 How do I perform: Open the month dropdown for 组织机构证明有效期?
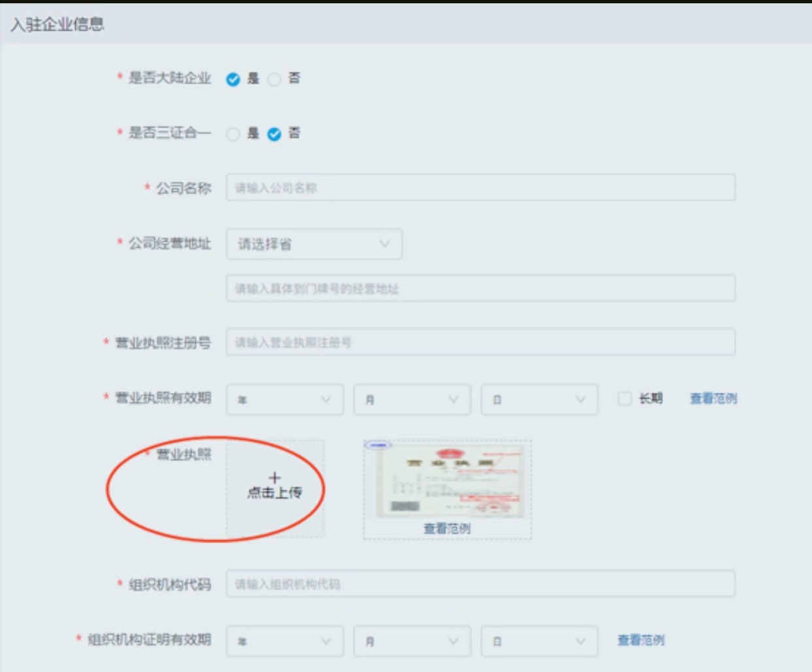pyautogui.click(x=412, y=641)
